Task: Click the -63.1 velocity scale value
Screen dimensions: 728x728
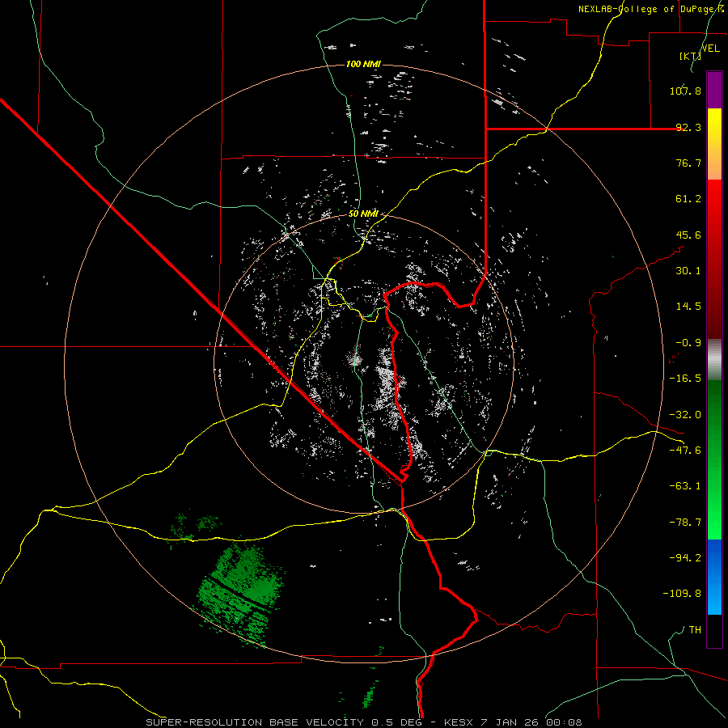Action: [685, 486]
